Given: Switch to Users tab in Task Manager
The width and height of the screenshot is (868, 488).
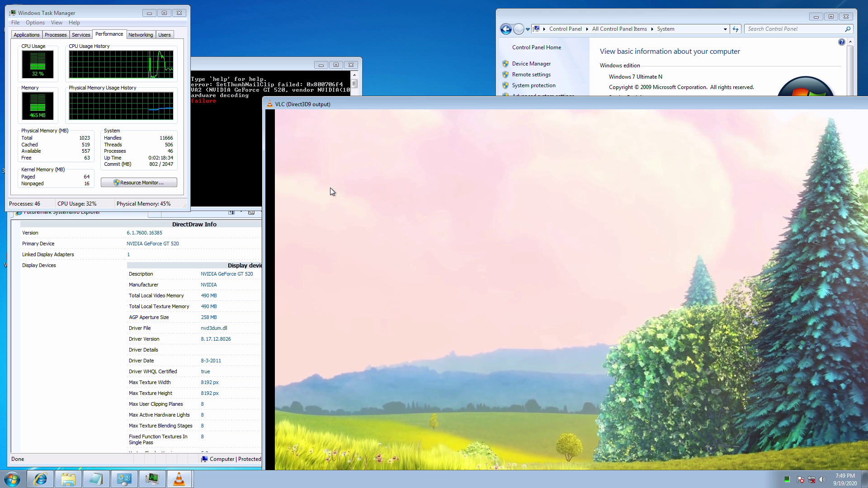Looking at the screenshot, I should 165,35.
